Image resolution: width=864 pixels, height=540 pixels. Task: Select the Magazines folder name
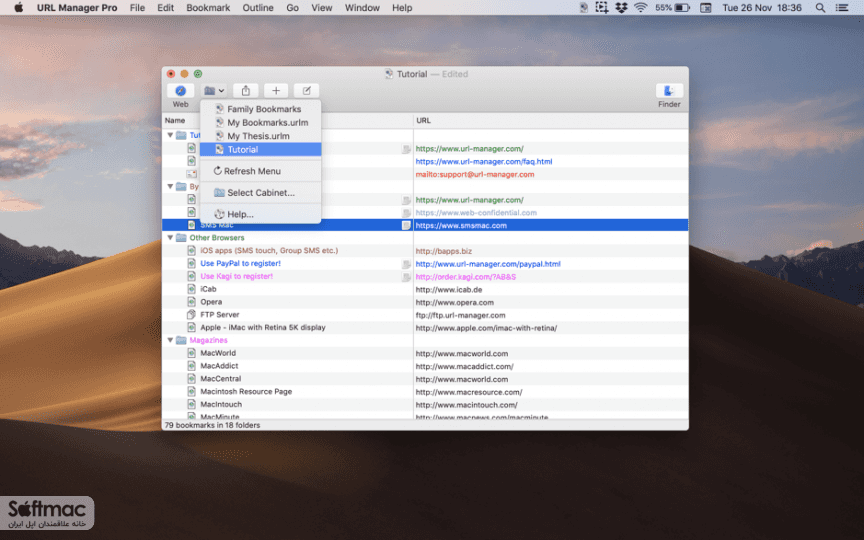(208, 340)
